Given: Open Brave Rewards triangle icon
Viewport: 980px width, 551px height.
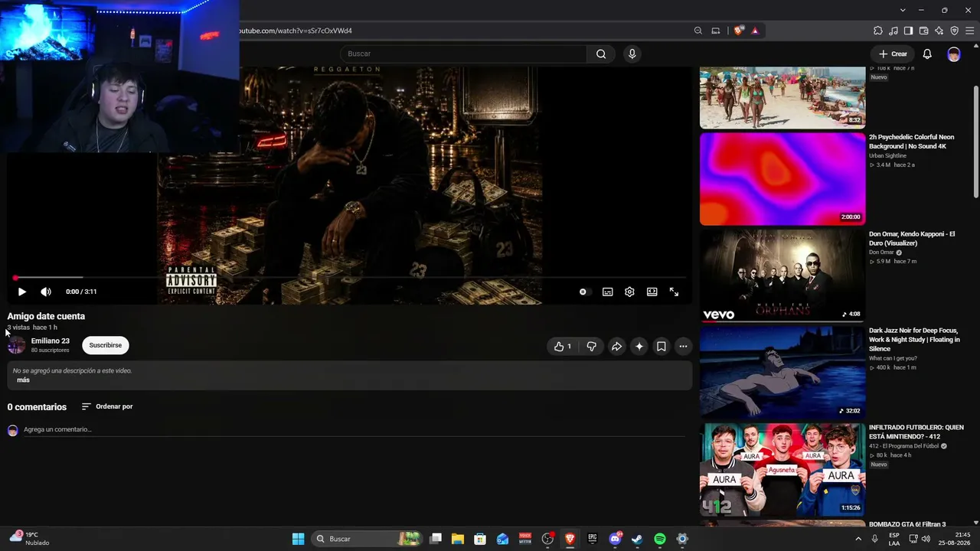Looking at the screenshot, I should tap(755, 31).
